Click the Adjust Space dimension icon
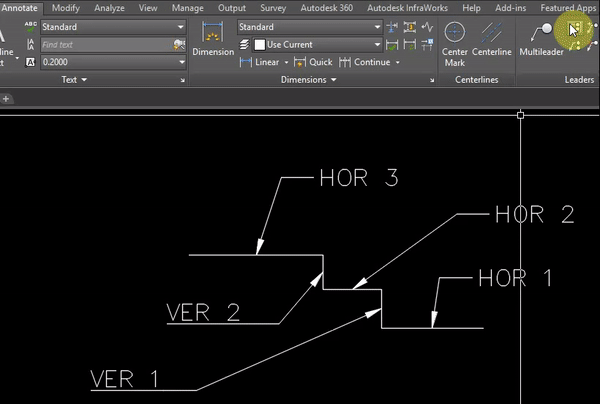The height and width of the screenshot is (404, 600). (409, 27)
